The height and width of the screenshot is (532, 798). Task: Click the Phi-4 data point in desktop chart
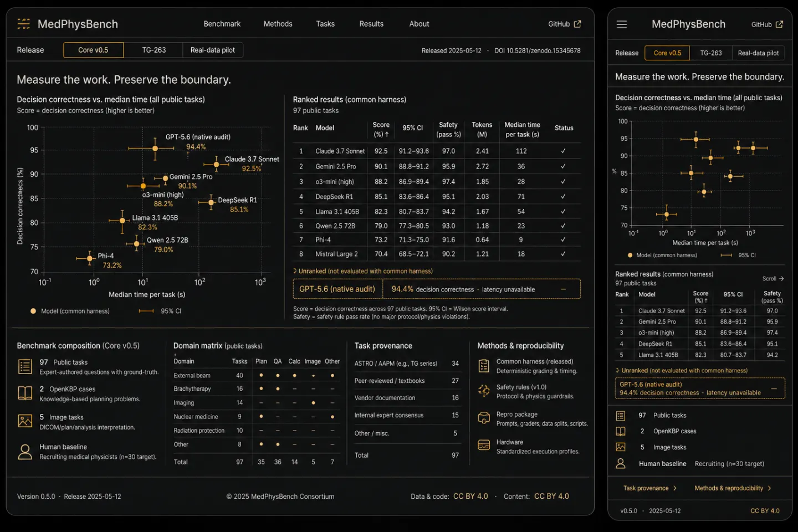coord(90,258)
